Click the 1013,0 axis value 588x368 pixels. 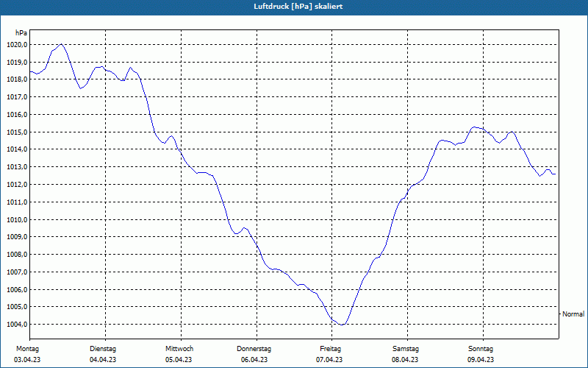[17, 167]
